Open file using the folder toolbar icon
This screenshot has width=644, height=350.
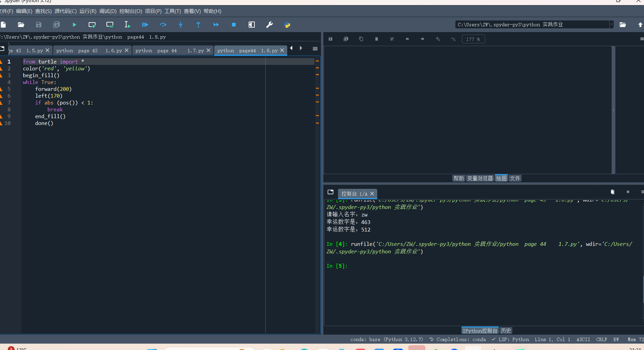[21, 25]
